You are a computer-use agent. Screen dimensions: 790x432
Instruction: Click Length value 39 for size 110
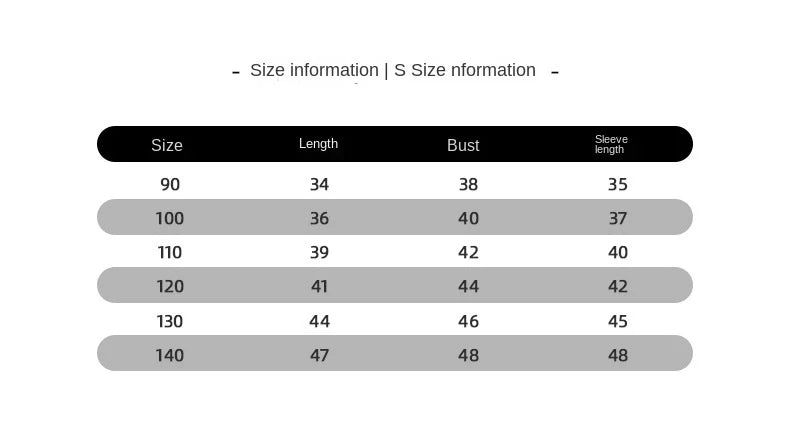pos(319,252)
